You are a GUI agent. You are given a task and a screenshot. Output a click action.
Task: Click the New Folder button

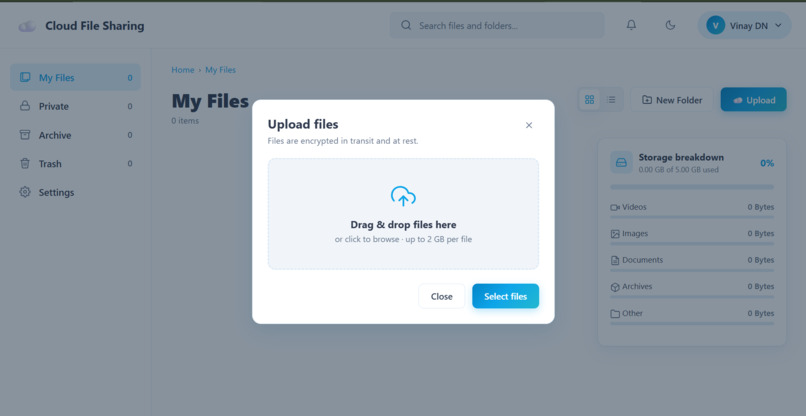(x=672, y=100)
